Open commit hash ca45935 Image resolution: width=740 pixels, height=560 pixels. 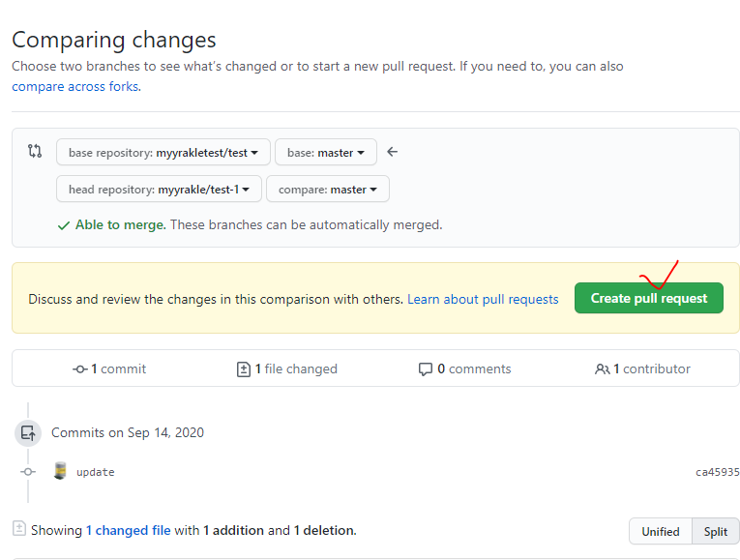(717, 472)
